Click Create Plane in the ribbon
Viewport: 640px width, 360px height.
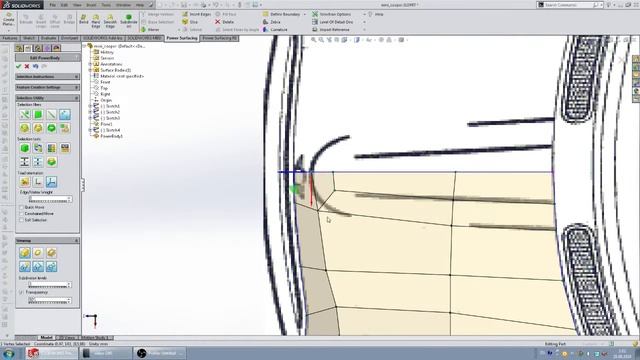point(8,20)
